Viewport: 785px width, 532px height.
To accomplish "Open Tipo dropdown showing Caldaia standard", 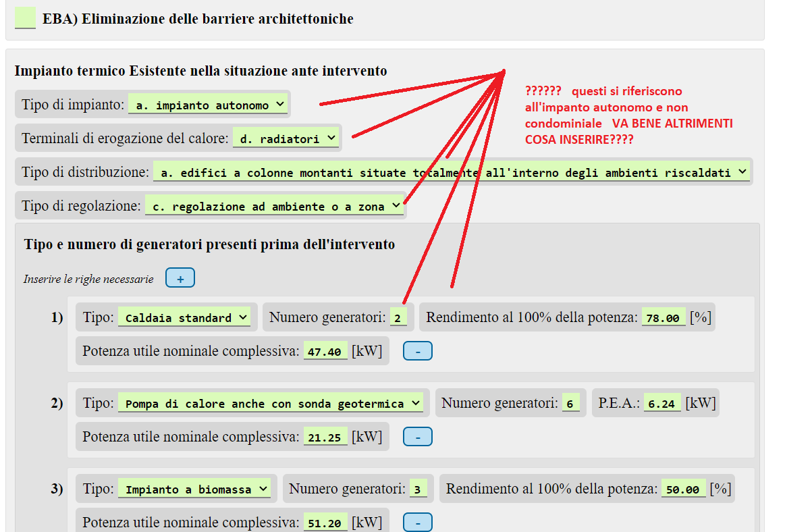I will tap(184, 317).
